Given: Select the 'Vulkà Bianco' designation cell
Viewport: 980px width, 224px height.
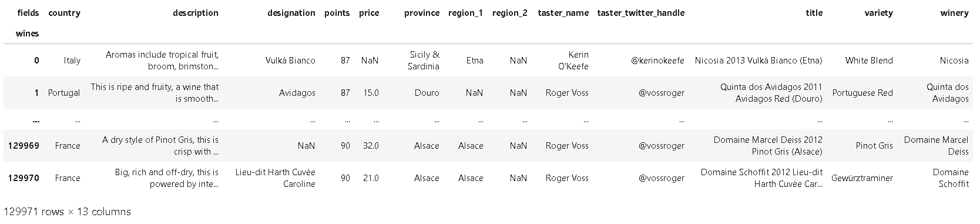Looking at the screenshot, I should (290, 60).
